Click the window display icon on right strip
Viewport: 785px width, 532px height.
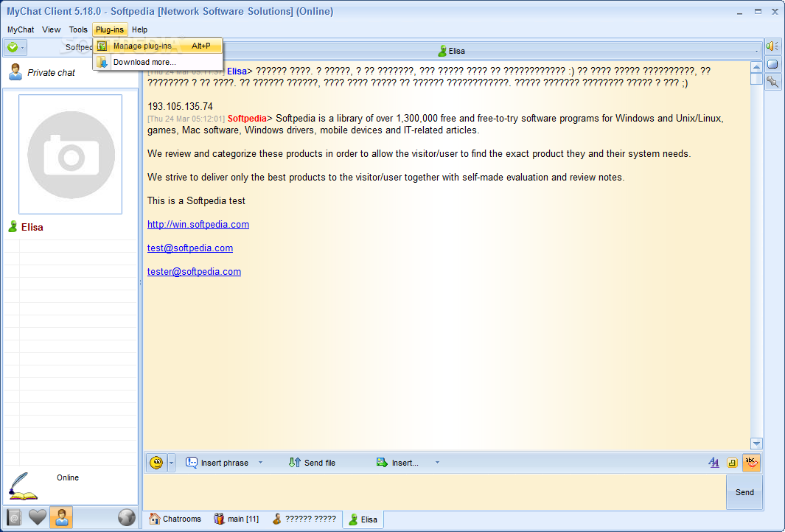(x=772, y=64)
